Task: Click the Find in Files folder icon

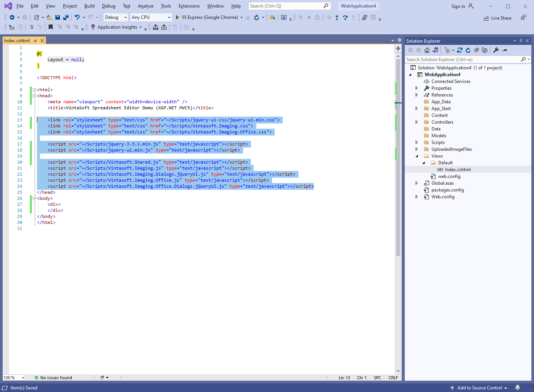Action: pyautogui.click(x=272, y=17)
